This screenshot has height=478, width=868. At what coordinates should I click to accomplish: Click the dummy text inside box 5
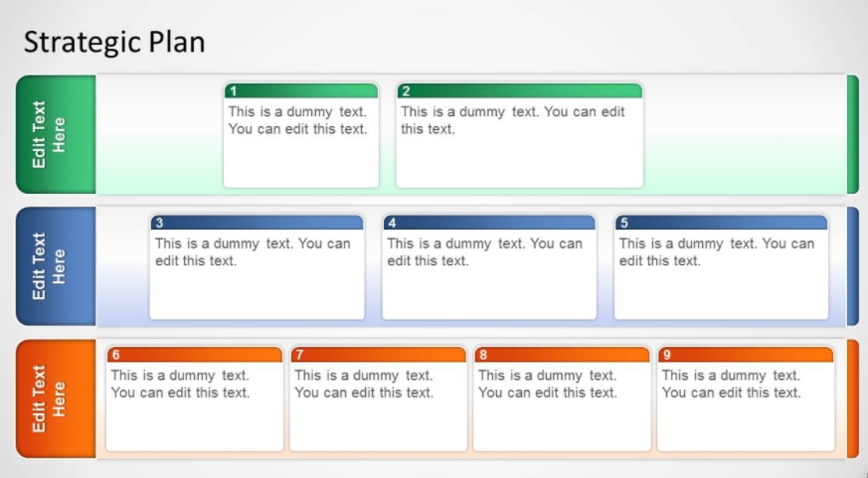[716, 252]
